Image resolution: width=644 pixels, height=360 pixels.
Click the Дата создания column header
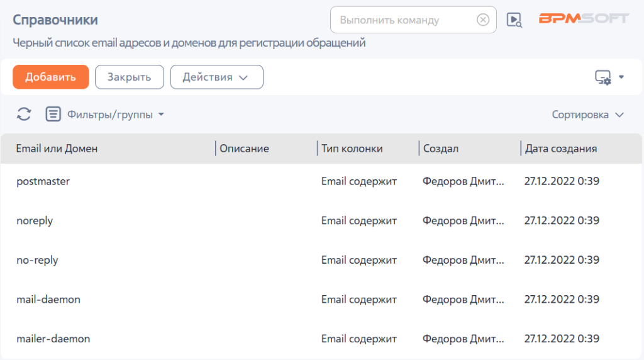pyautogui.click(x=561, y=149)
